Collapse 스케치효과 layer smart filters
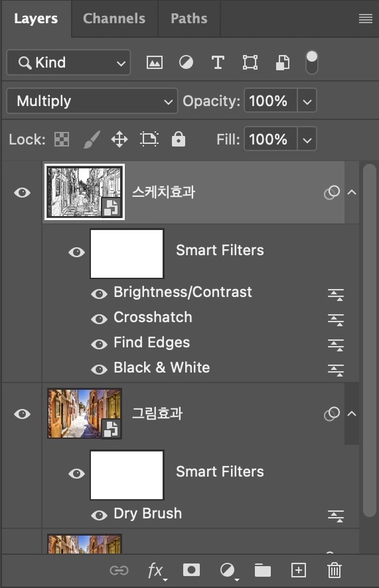The image size is (379, 588). tap(352, 192)
